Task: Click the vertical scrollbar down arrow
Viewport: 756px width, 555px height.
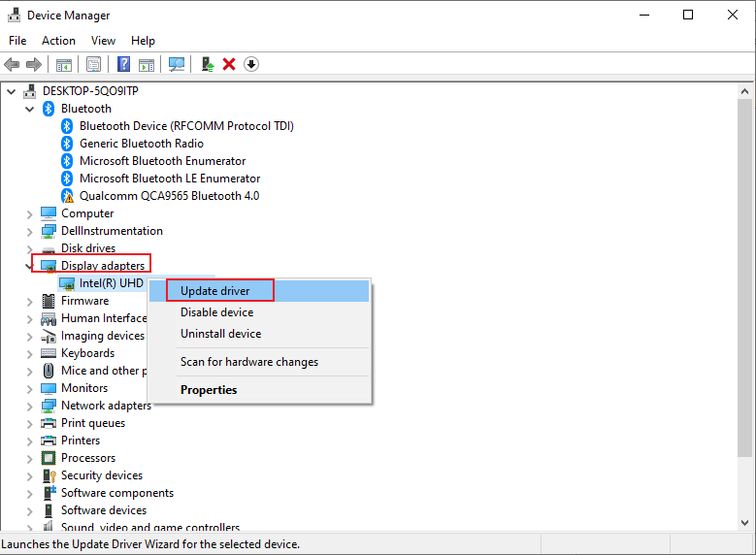Action: point(743,523)
